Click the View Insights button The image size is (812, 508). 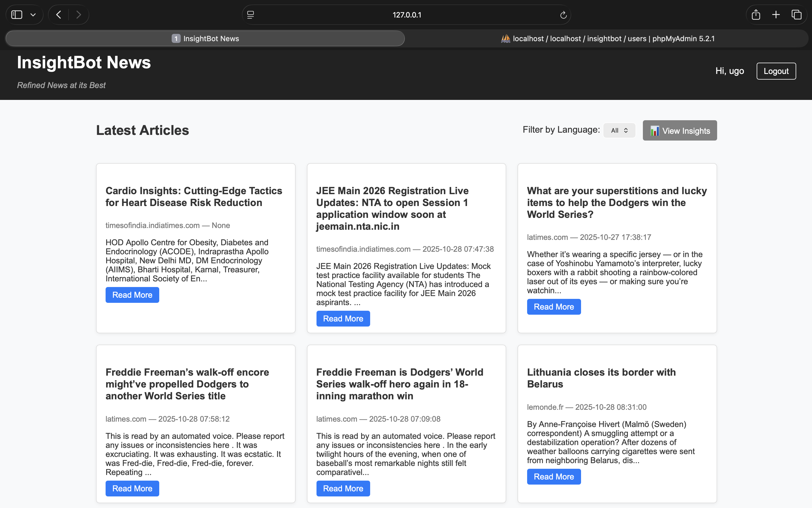click(680, 130)
